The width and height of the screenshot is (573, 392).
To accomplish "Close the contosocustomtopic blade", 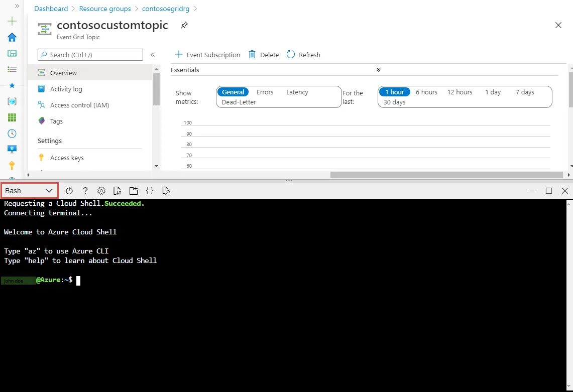I will (x=558, y=25).
